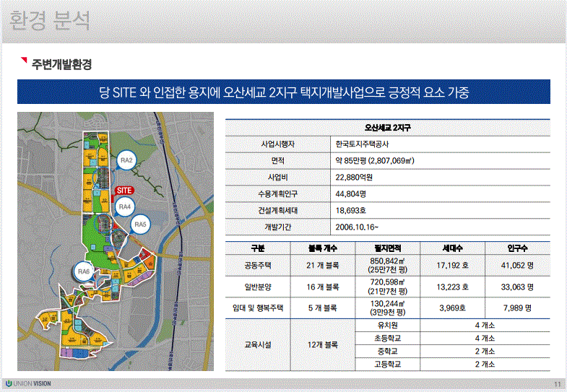Select the 18,693호 value
Screen dimensions: 567x392
pyautogui.click(x=350, y=211)
